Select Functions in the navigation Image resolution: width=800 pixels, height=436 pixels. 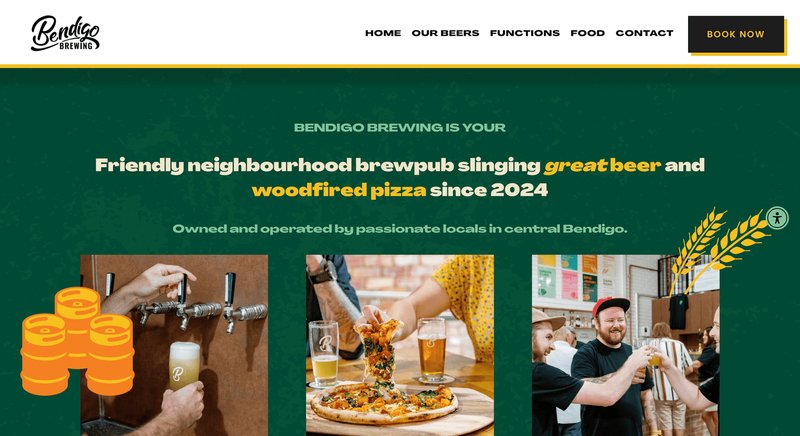525,33
